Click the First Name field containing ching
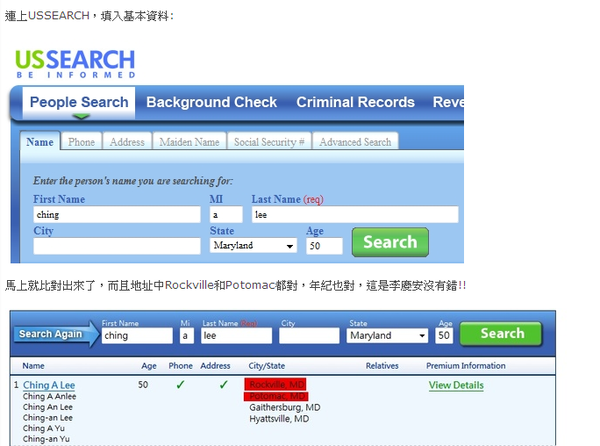Image resolution: width=600 pixels, height=446 pixels. 117,215
